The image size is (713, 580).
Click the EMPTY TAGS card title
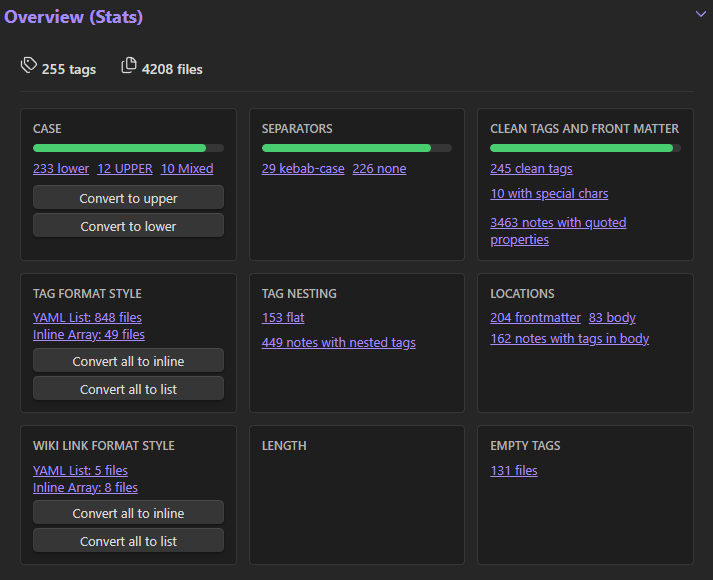coord(525,445)
